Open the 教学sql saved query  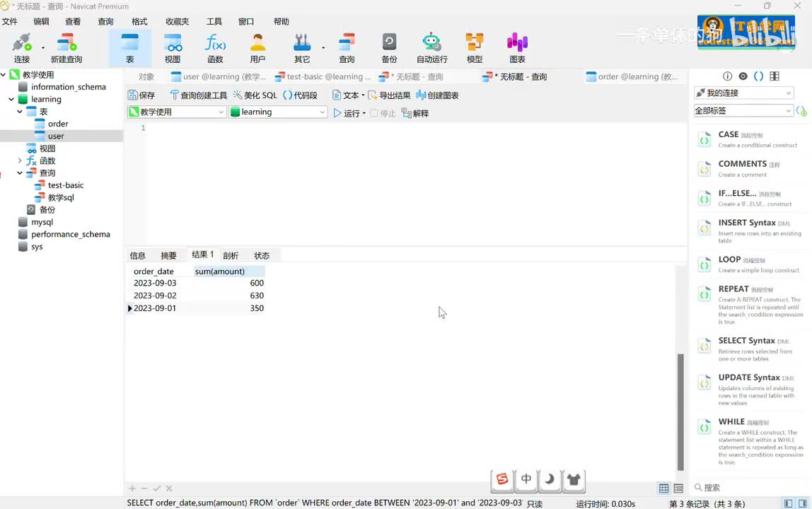pyautogui.click(x=61, y=197)
